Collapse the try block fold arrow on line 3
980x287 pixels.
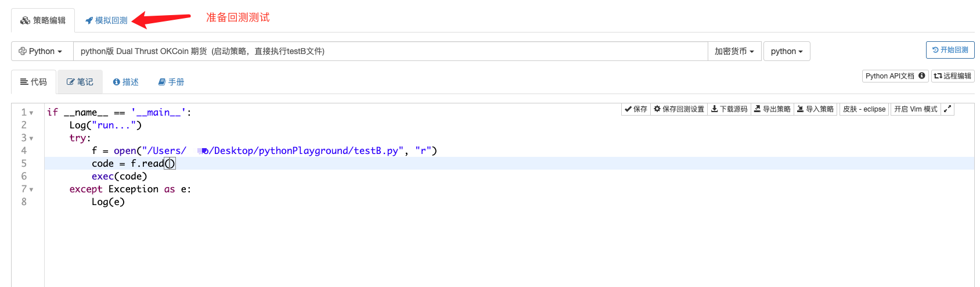pyautogui.click(x=31, y=139)
